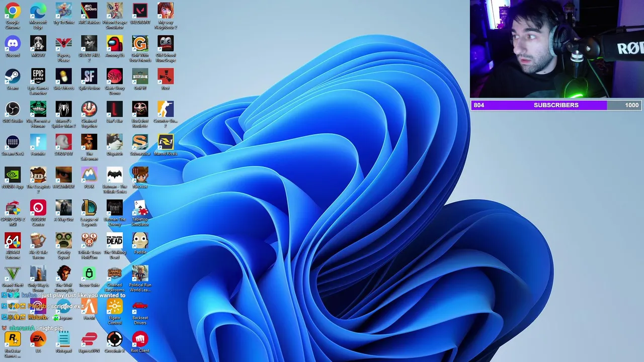
Task: Select the Fortnite desktop icon
Action: (38, 142)
